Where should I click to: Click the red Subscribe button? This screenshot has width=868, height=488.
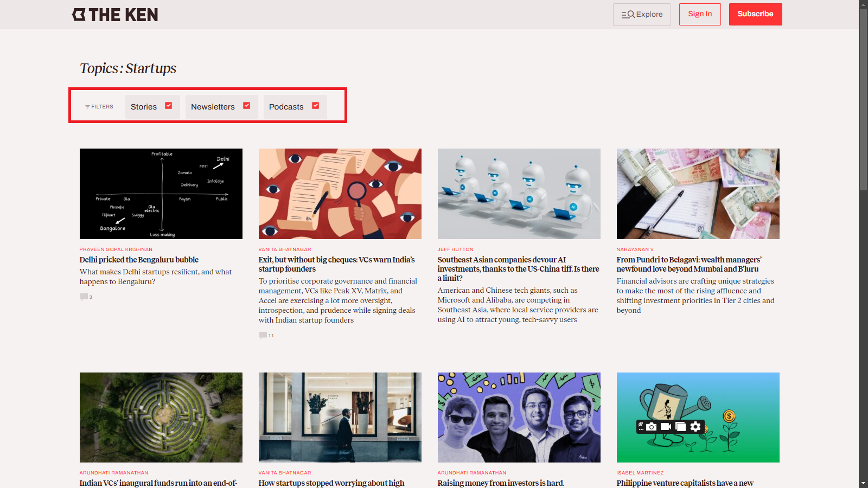(755, 14)
